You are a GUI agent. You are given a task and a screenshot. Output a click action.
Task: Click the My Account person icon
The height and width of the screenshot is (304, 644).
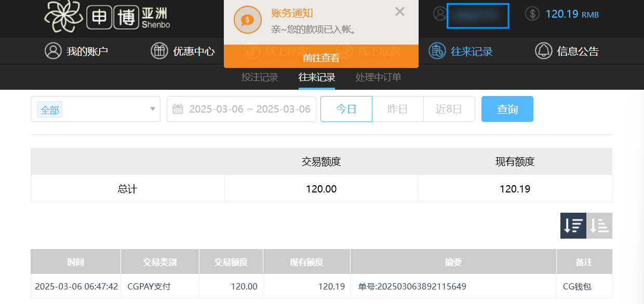(53, 51)
